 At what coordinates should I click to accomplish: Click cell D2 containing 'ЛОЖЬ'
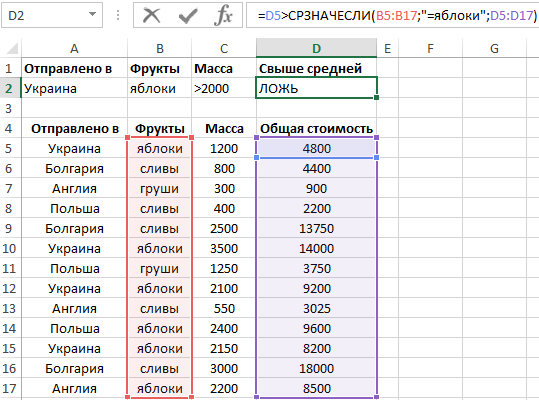(316, 88)
